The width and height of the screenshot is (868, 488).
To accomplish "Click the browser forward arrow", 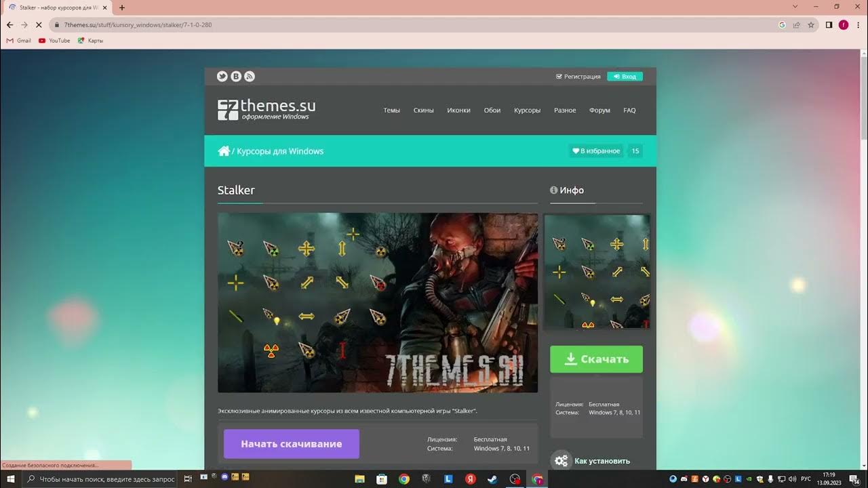I will tap(24, 24).
